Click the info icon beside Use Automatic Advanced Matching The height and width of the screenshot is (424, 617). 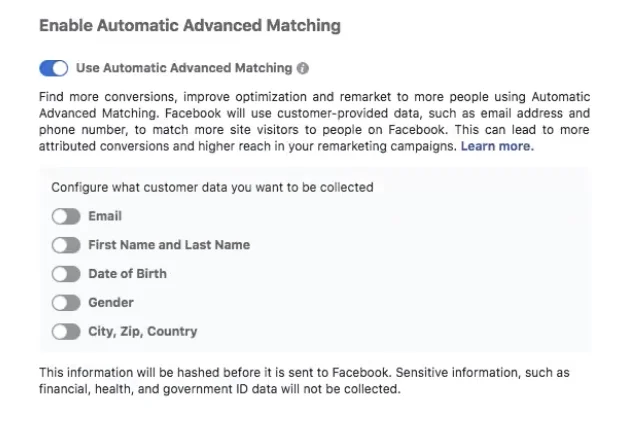pos(303,68)
